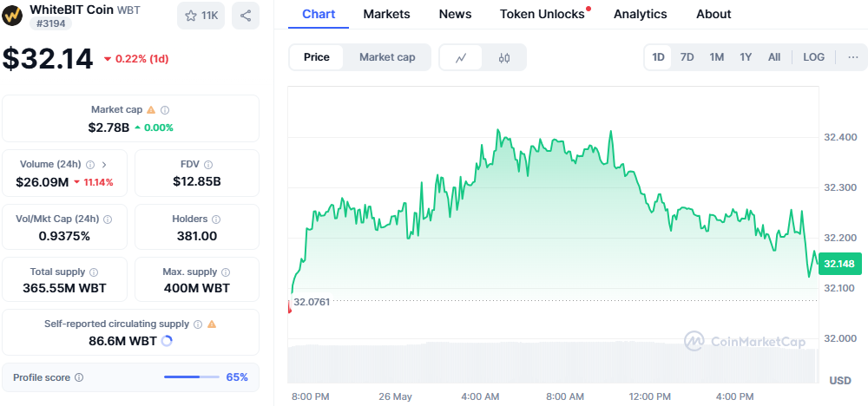
Task: Click the 65% profile score value
Action: click(x=237, y=377)
